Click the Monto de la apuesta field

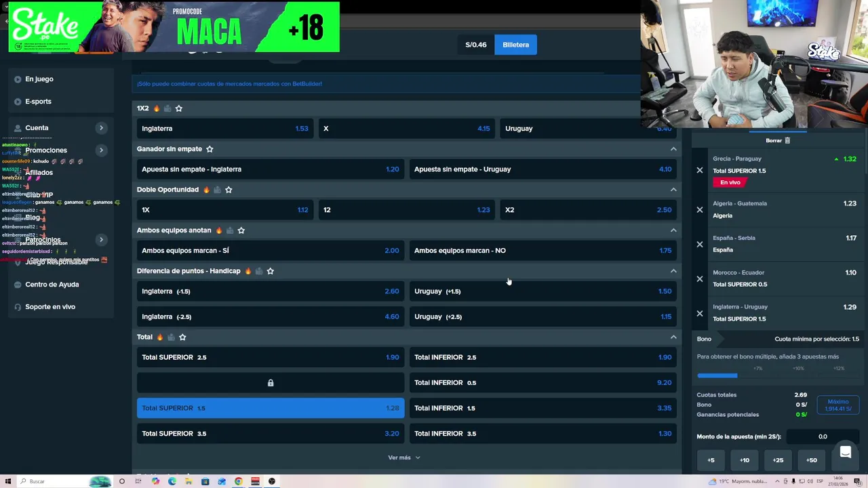[822, 437]
